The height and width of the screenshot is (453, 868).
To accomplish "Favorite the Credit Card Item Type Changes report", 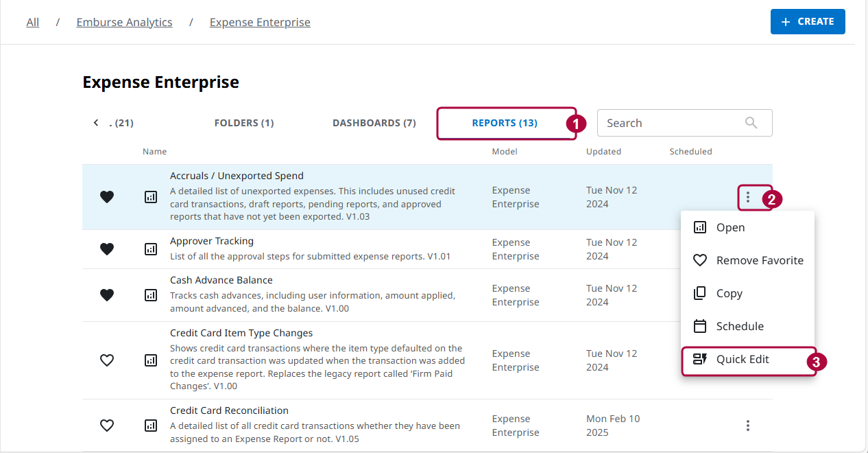I will click(107, 360).
